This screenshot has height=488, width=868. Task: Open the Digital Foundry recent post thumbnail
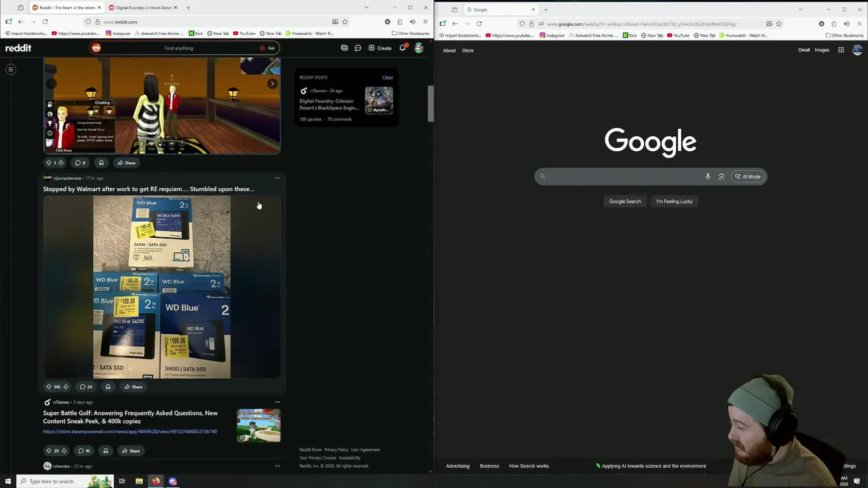click(379, 100)
